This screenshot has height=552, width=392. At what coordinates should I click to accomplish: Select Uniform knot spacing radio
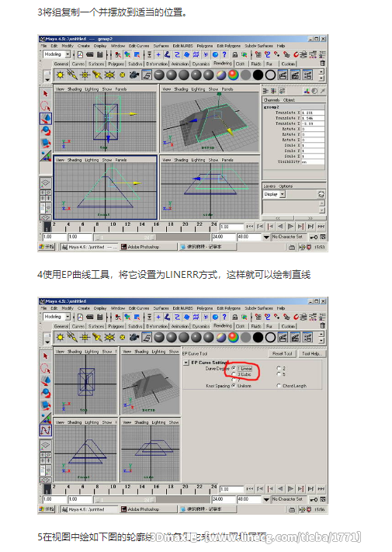point(234,386)
